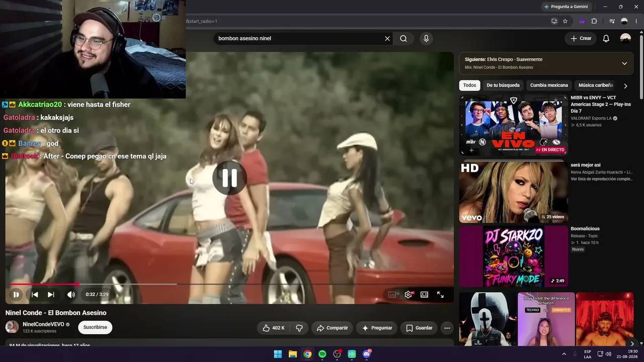Open the 'será mejor asi' title link
The image size is (644, 362).
point(586,165)
